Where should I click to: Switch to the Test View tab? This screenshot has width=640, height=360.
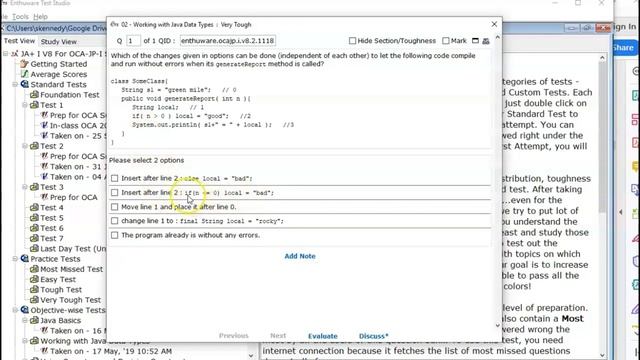point(19,41)
